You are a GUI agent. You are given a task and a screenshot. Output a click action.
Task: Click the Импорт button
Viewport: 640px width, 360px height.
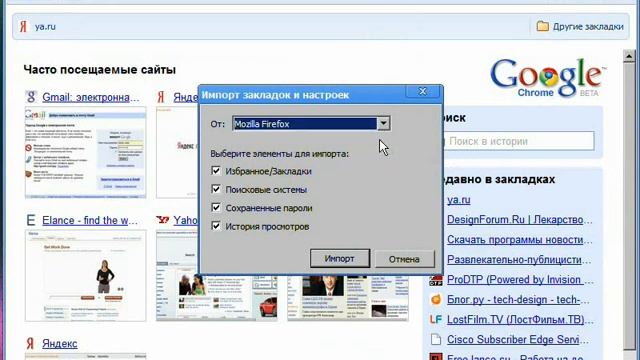[x=340, y=259]
